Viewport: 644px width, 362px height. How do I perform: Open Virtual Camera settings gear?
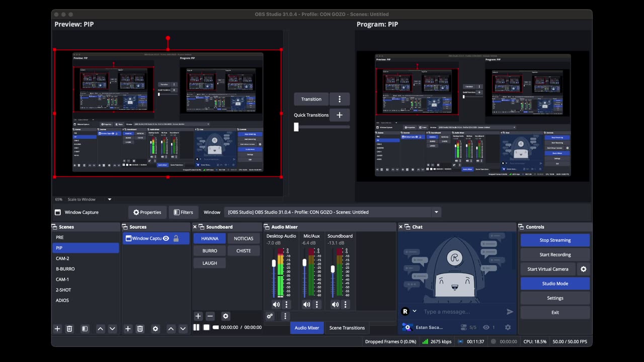(x=584, y=269)
